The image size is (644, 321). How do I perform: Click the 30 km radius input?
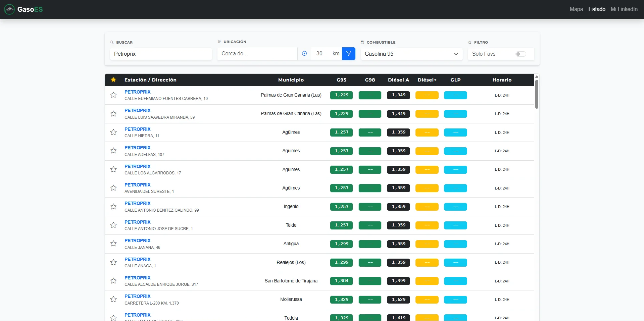click(319, 54)
